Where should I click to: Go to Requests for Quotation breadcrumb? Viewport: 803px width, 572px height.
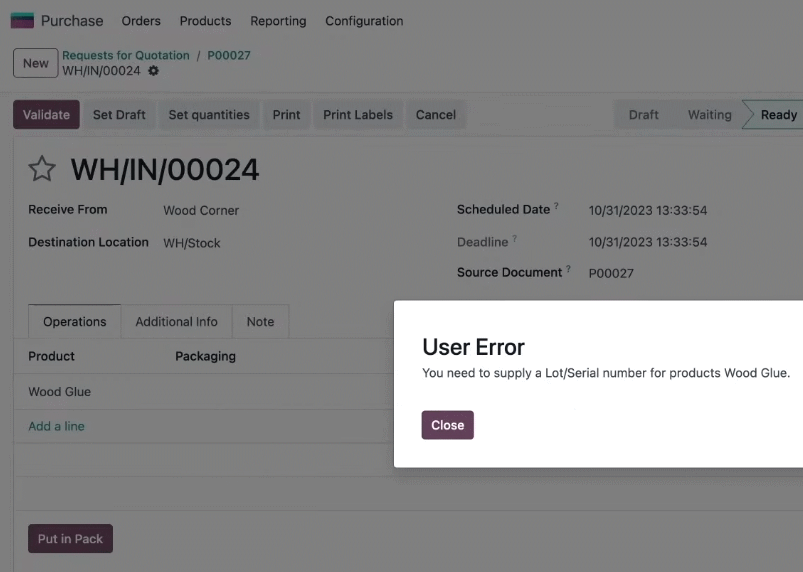pyautogui.click(x=126, y=55)
